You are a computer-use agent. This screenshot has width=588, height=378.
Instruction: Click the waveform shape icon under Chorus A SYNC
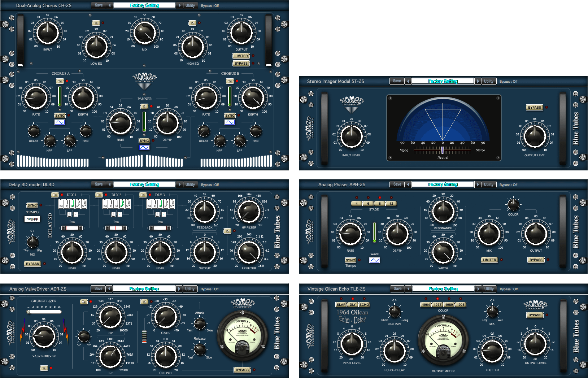60,122
